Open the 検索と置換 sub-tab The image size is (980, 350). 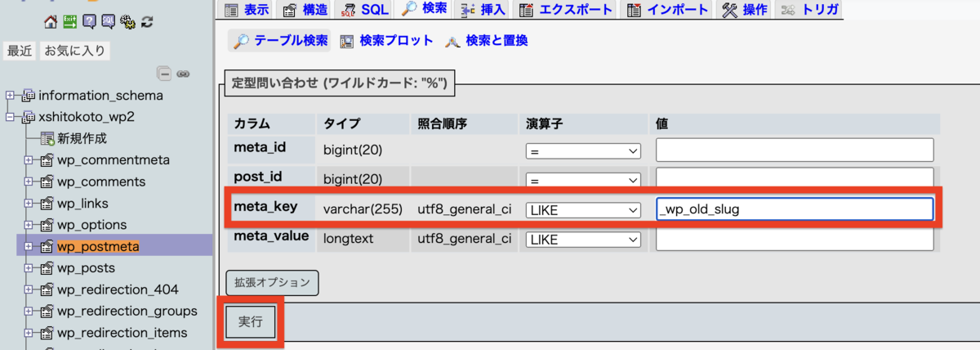(486, 39)
